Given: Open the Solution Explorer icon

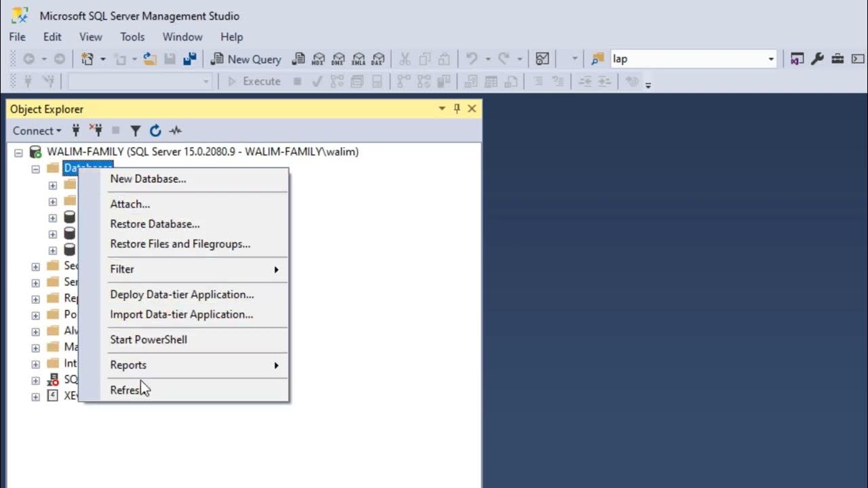Looking at the screenshot, I should [797, 59].
